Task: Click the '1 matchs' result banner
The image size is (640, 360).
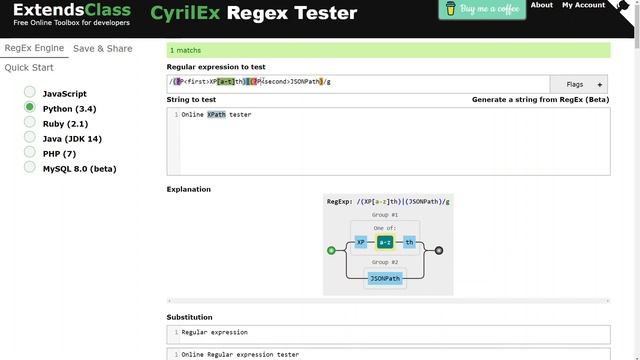Action: pyautogui.click(x=389, y=50)
